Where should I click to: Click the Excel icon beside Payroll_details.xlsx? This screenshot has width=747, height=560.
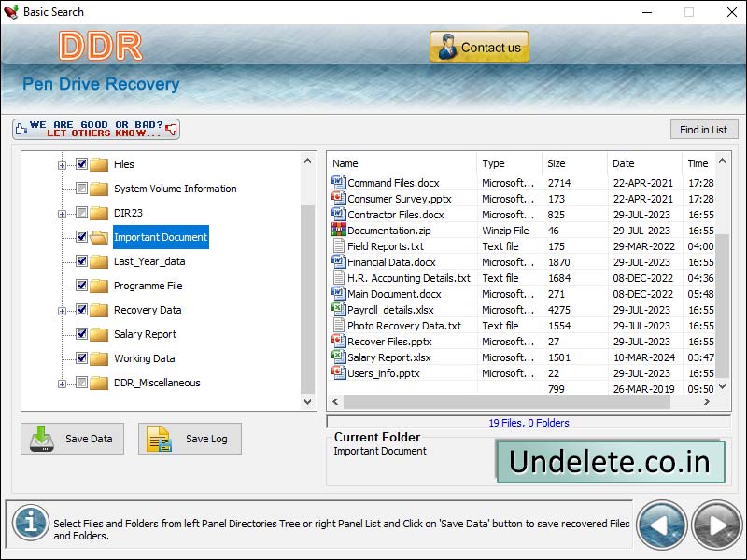click(x=338, y=309)
